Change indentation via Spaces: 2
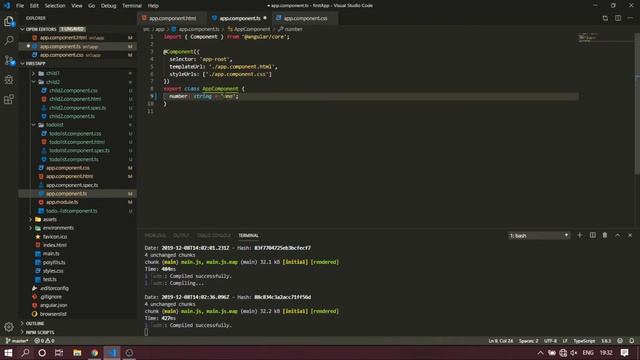This screenshot has width=640, height=360. (529, 341)
